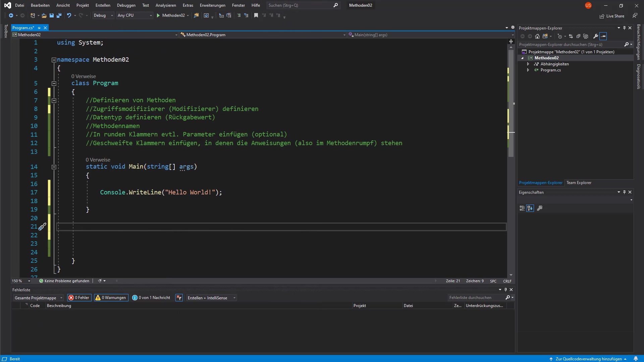This screenshot has height=362, width=644.
Task: Click the Home icon in Projektmappen-Explorer
Action: pos(537,36)
